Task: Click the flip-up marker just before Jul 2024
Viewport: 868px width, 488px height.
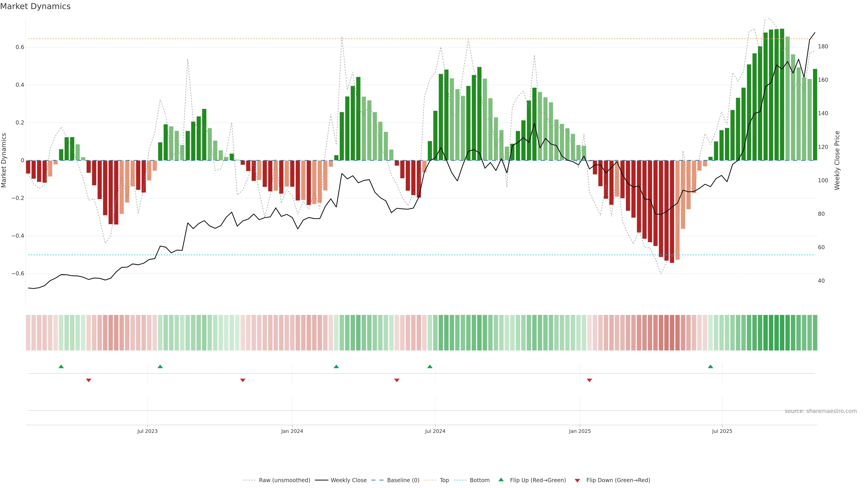Action: point(430,366)
